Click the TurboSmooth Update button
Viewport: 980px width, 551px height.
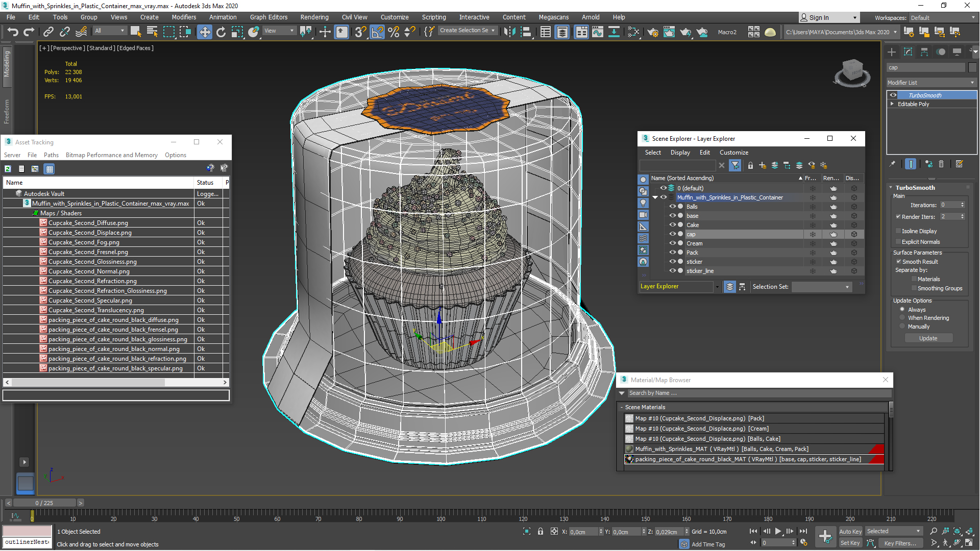coord(928,338)
